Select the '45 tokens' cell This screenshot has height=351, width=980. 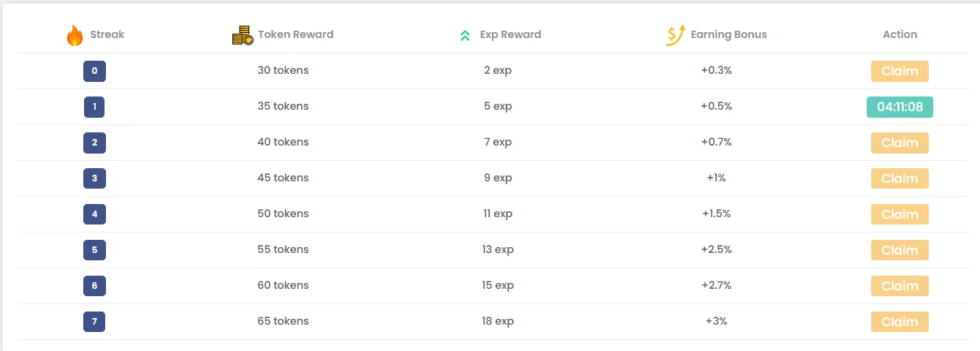point(283,178)
